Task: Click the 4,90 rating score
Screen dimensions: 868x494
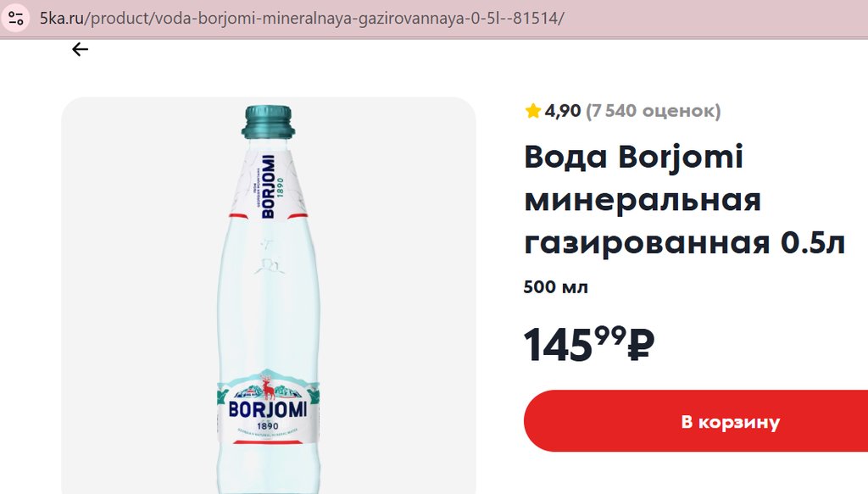Action: [x=563, y=111]
